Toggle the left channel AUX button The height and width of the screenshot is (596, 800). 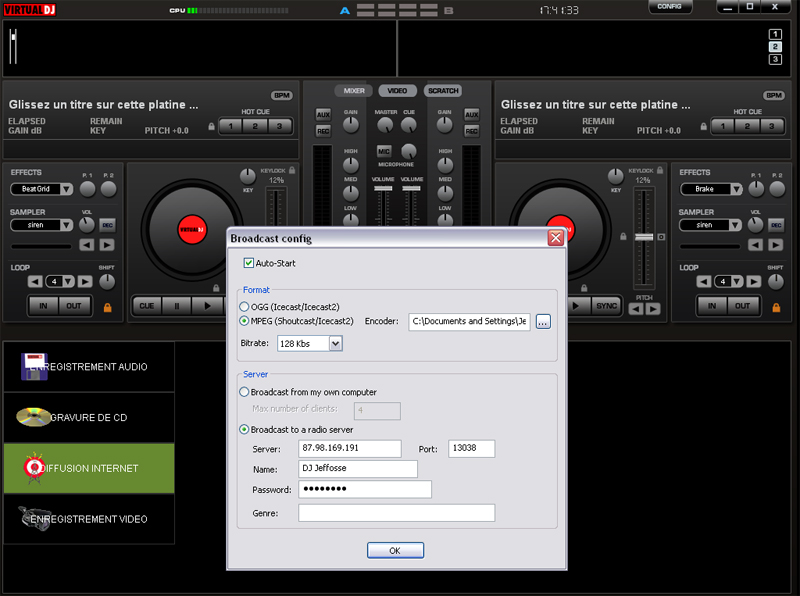point(323,114)
